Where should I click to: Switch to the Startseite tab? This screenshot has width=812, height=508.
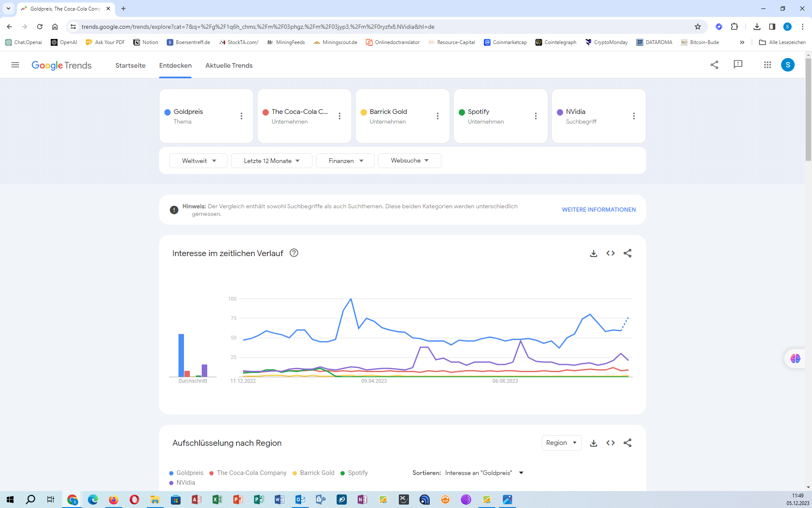pyautogui.click(x=130, y=65)
